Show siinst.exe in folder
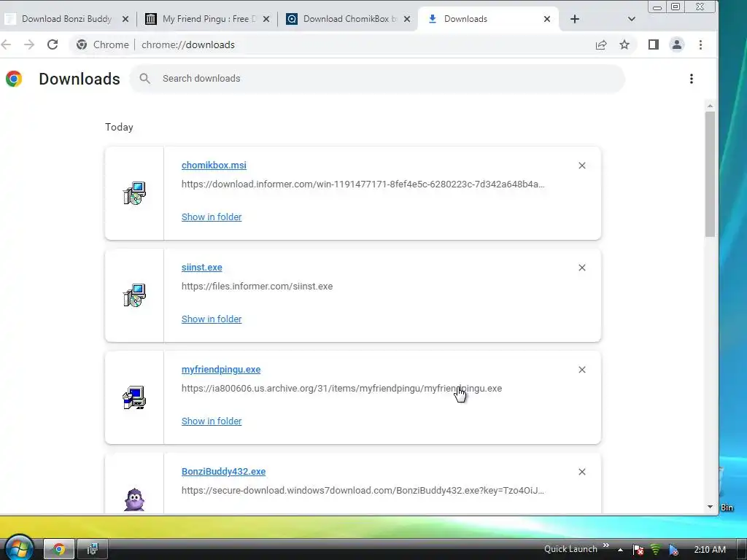This screenshot has height=560, width=747. click(x=212, y=319)
